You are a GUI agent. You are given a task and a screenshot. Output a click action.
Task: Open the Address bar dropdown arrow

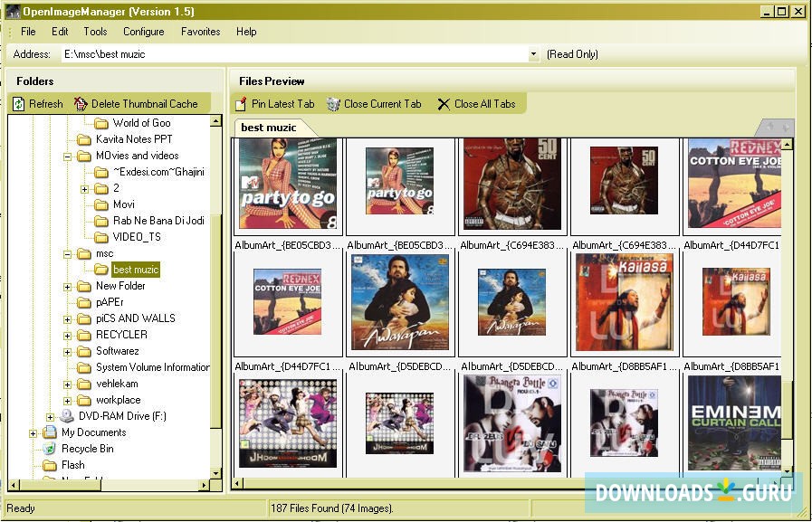tap(533, 53)
